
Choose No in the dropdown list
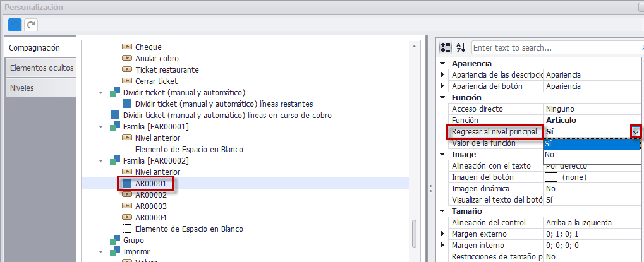click(x=592, y=155)
